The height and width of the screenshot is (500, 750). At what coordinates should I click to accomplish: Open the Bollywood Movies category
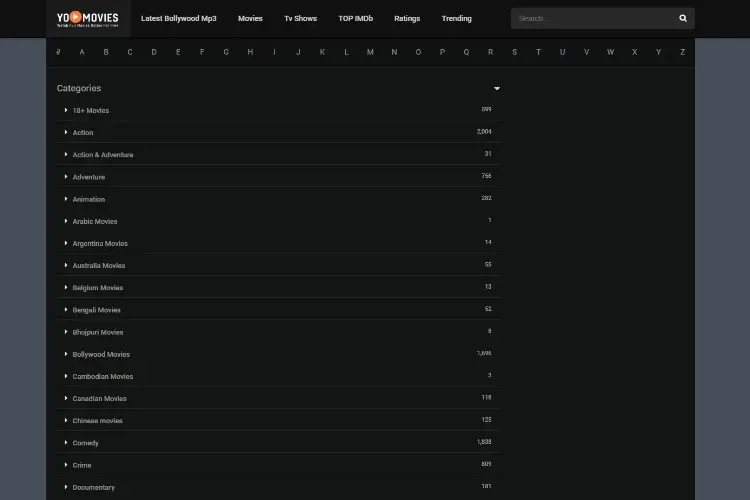[x=101, y=355]
